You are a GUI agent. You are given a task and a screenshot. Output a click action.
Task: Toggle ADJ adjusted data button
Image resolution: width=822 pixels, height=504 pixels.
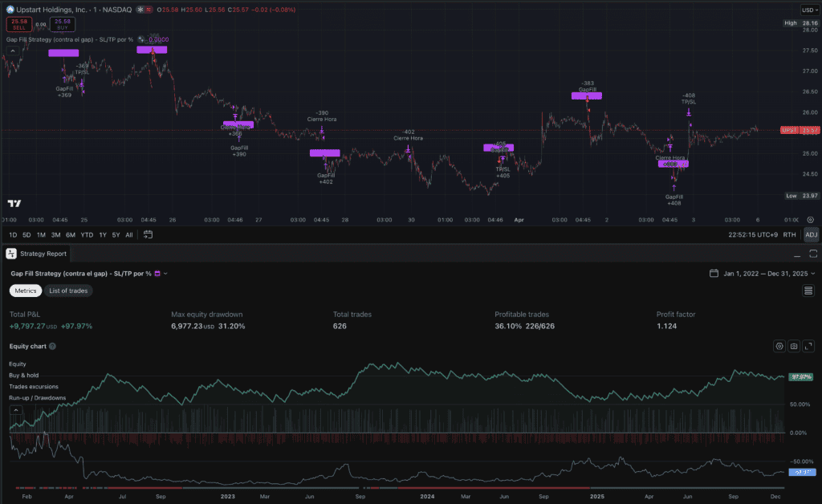coord(811,234)
